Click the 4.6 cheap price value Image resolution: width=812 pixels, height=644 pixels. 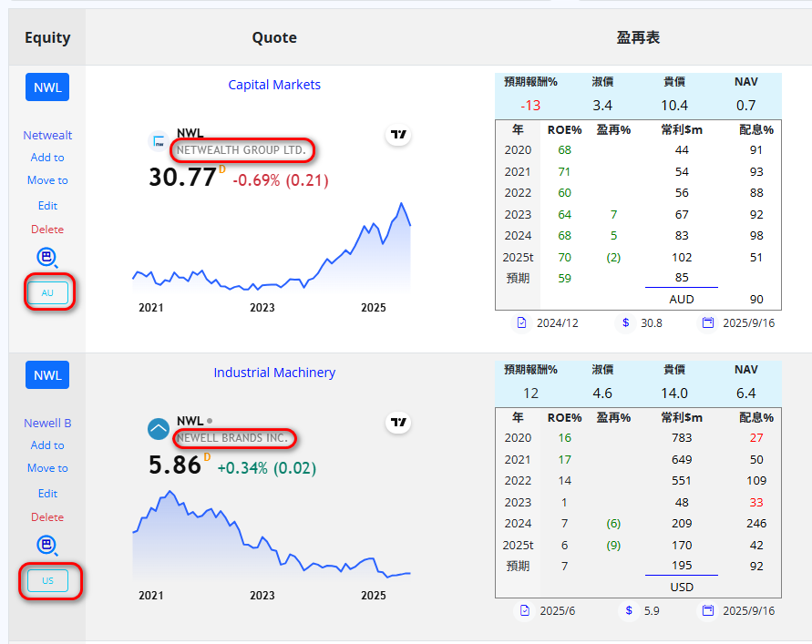[602, 394]
